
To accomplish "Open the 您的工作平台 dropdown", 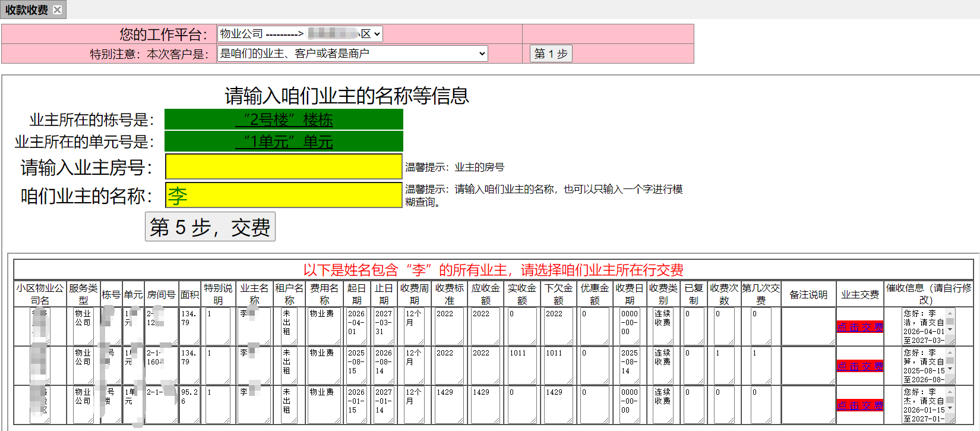I will click(300, 34).
